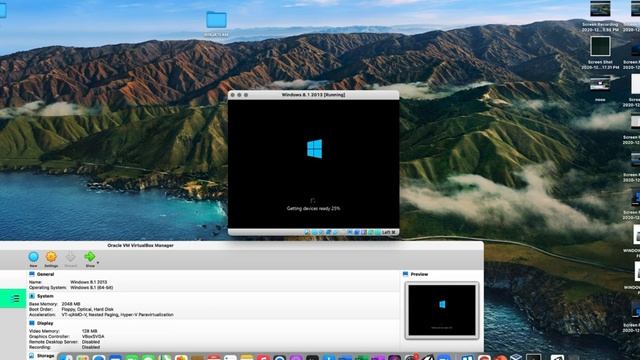Click the 'Windows 8.1 (64-bit)' operating system value

(x=92, y=287)
